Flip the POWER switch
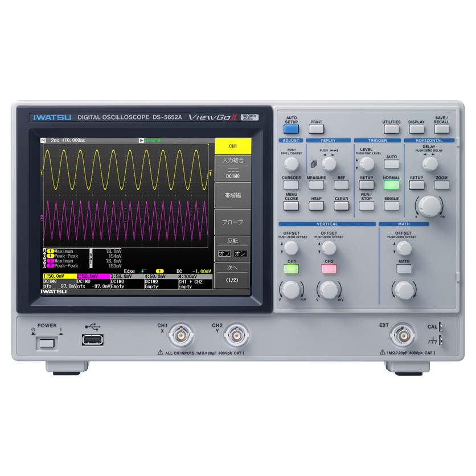 click(x=47, y=343)
